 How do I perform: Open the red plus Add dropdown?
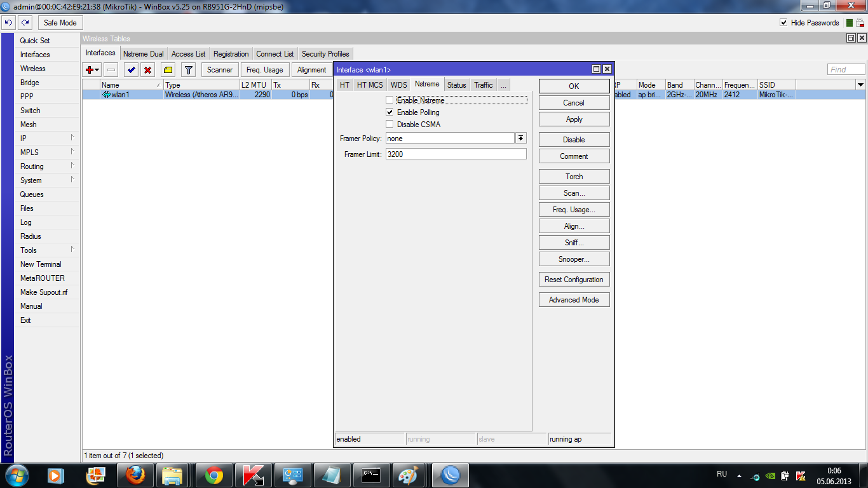93,70
